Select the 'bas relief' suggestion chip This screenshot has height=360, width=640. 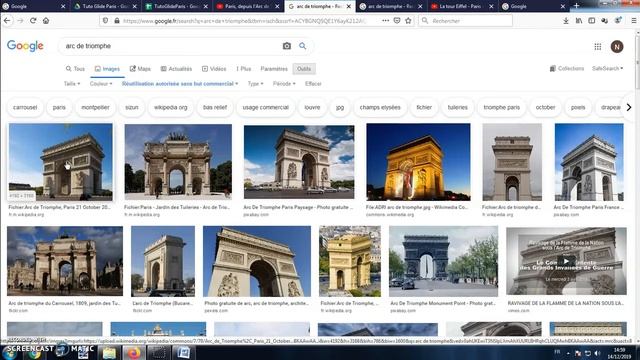pos(215,107)
